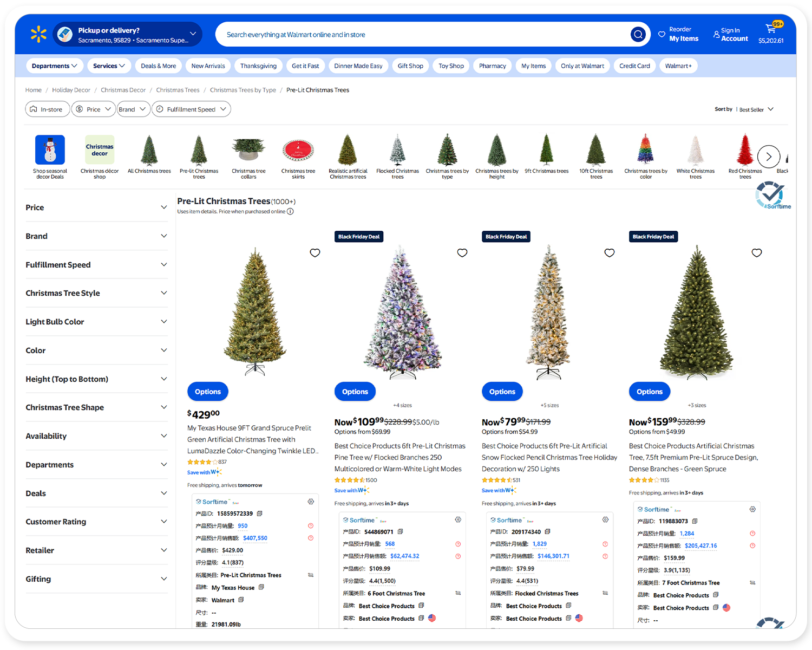This screenshot has height=650, width=812.
Task: Open the Sort by Best Seller dropdown
Action: pos(745,109)
